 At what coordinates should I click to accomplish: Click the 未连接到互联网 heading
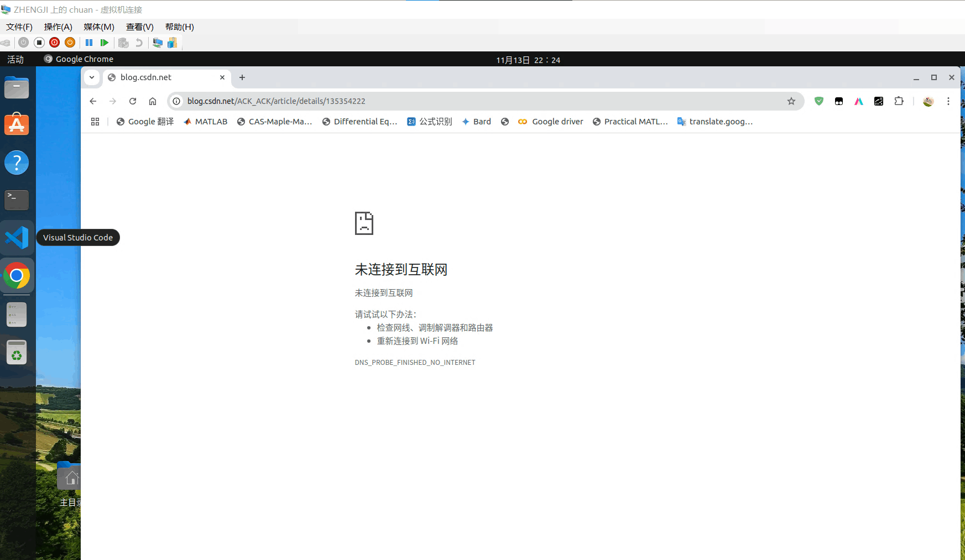(x=401, y=270)
